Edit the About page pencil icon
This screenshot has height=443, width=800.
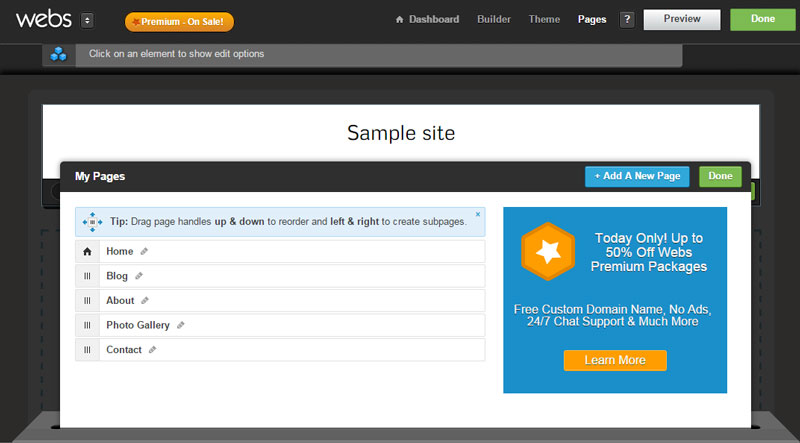click(x=145, y=301)
